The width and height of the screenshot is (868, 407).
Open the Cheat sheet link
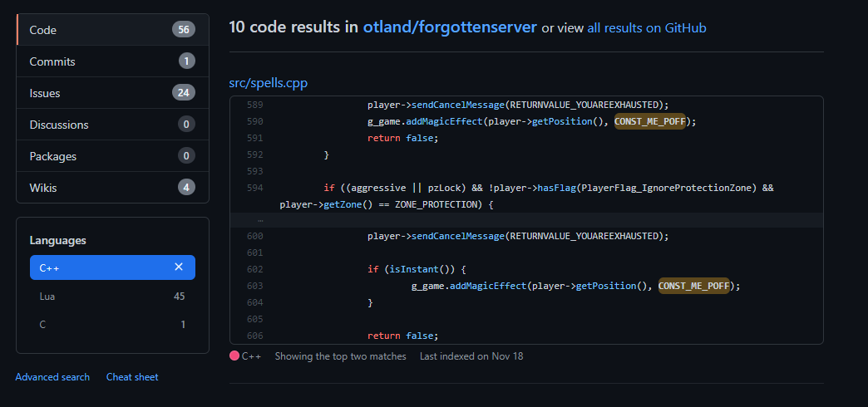(x=132, y=377)
